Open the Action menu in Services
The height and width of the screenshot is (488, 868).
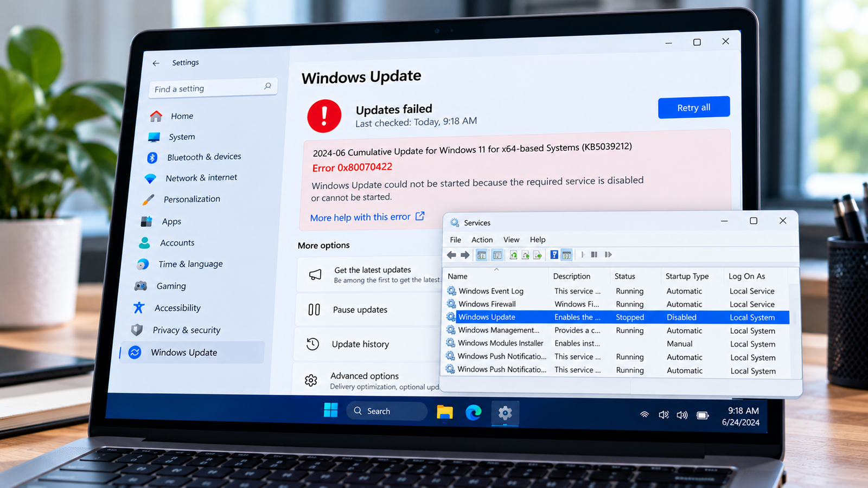(x=482, y=240)
